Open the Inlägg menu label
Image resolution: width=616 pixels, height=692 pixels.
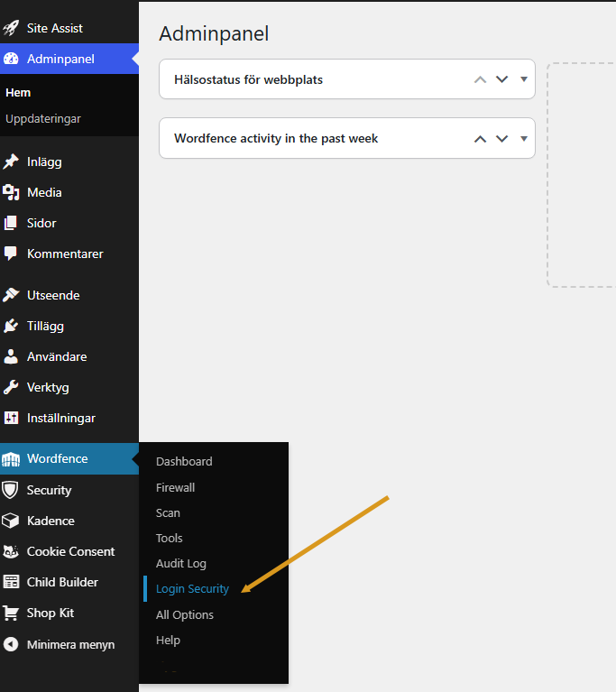click(x=44, y=162)
